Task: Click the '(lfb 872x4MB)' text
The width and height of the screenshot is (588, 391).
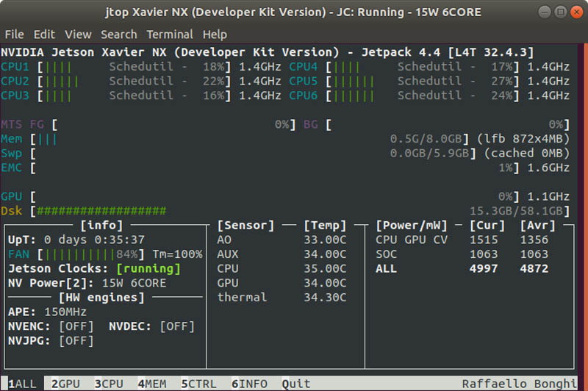Action: (x=523, y=139)
